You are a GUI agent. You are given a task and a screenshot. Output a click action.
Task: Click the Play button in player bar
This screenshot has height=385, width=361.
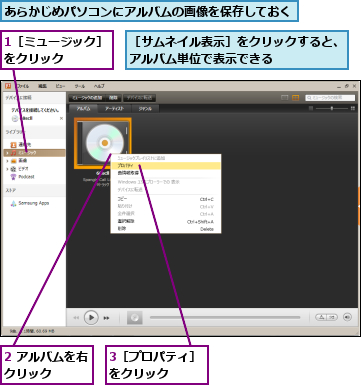(x=91, y=318)
